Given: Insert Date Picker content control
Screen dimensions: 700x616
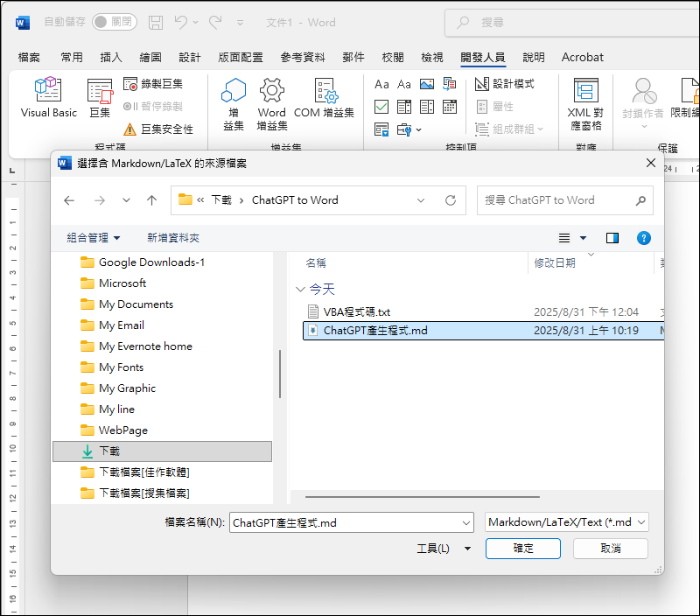Looking at the screenshot, I should [x=450, y=107].
